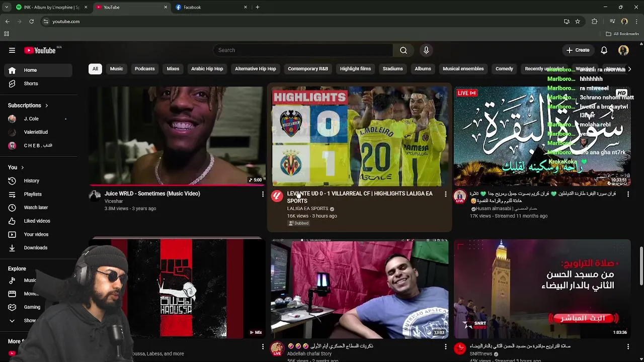Screen dimensions: 644x362
Task: Open ValerieBlud subscription channel
Action: [x=39, y=132]
